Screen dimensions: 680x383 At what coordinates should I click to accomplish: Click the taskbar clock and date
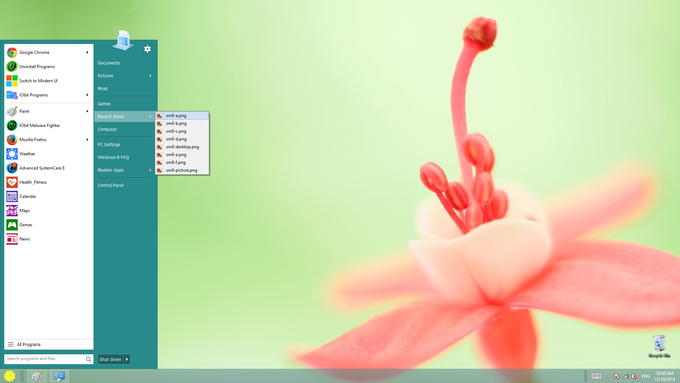click(664, 376)
